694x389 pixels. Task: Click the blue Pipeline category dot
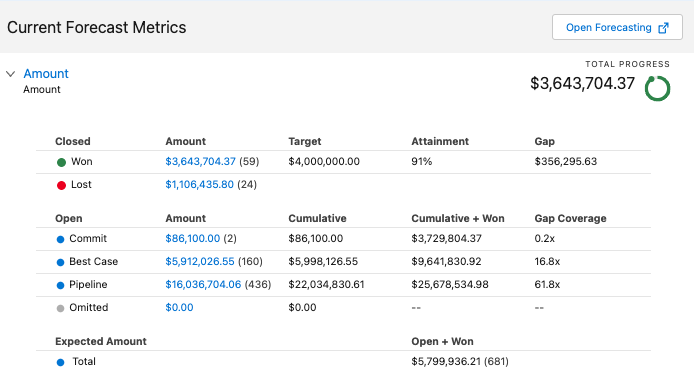pyautogui.click(x=61, y=285)
